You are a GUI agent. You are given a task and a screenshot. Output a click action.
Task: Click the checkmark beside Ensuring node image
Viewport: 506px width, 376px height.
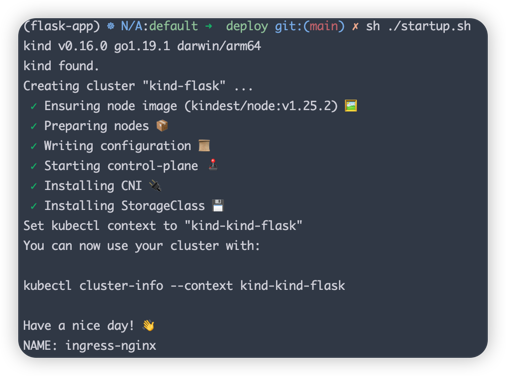(33, 106)
